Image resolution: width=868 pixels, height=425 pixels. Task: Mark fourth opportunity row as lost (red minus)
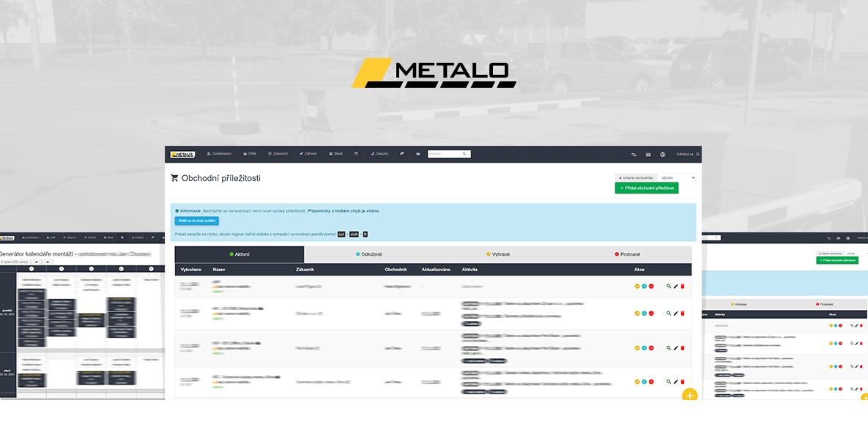pyautogui.click(x=651, y=382)
